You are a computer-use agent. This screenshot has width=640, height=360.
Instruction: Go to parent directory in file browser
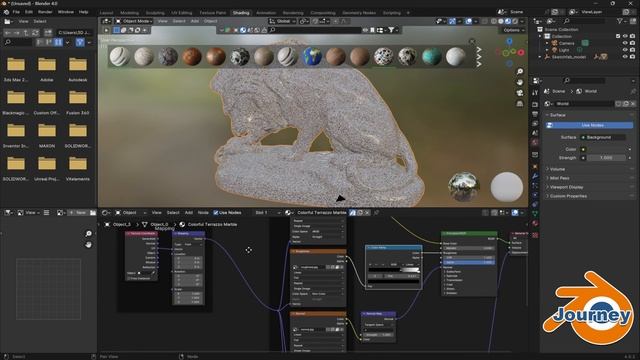click(x=26, y=33)
